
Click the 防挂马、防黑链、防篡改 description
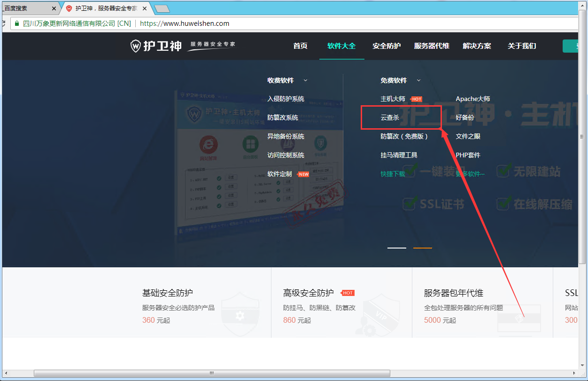pos(319,308)
